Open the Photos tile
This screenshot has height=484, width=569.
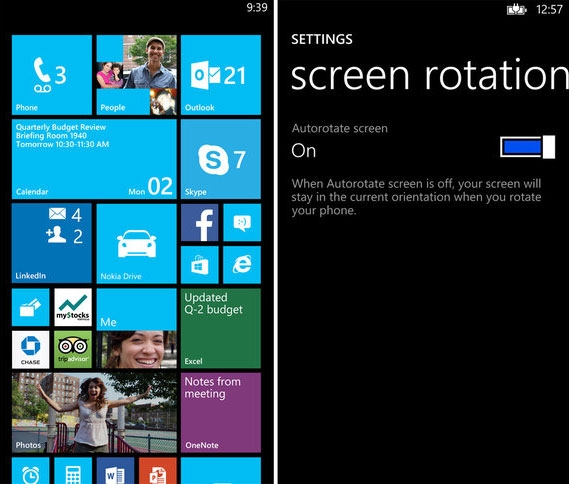[94, 413]
